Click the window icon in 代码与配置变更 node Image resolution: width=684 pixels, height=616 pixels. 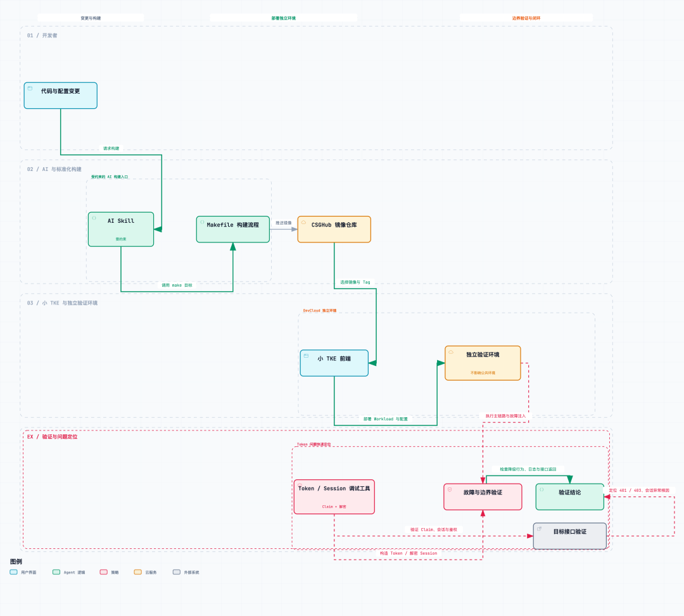pos(30,88)
